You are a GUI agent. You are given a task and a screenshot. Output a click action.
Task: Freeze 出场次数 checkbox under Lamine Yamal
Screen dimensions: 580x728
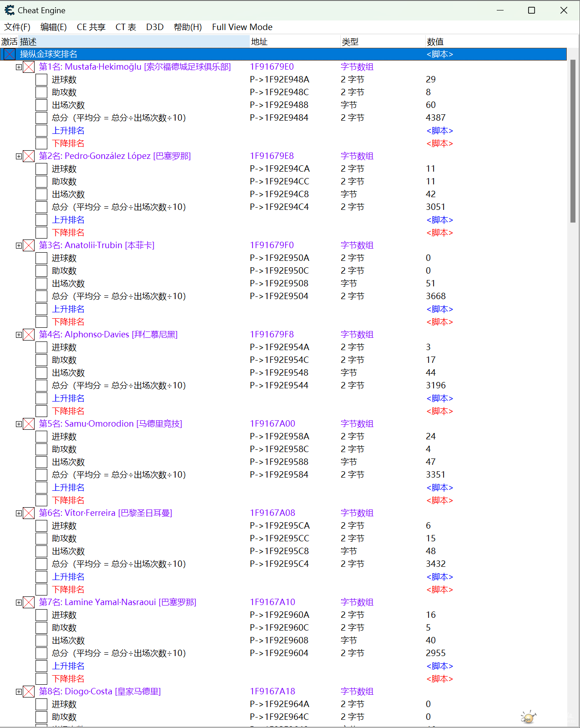[41, 641]
